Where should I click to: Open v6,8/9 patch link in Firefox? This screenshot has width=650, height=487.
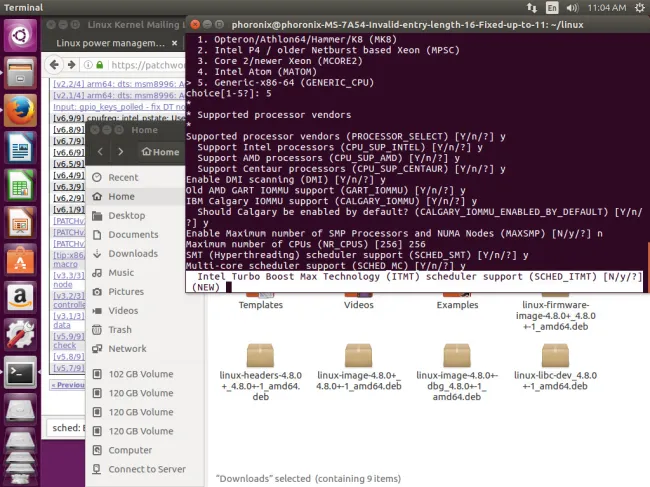(69, 130)
